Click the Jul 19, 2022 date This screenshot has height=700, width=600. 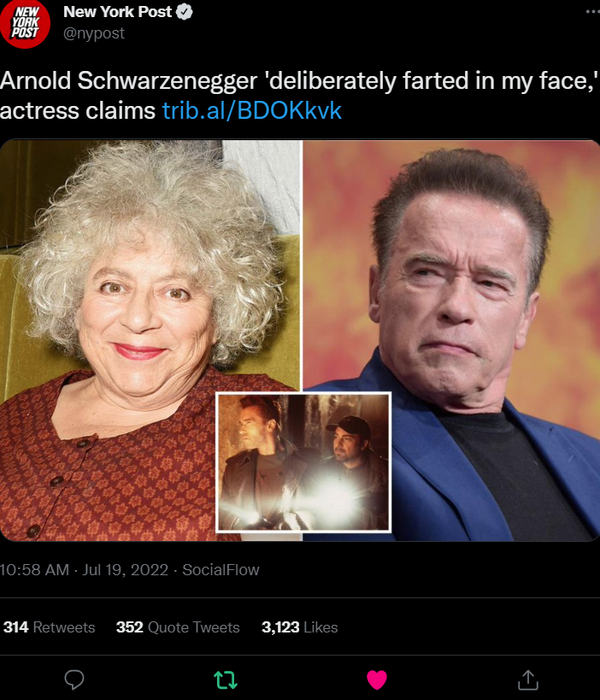pyautogui.click(x=125, y=570)
